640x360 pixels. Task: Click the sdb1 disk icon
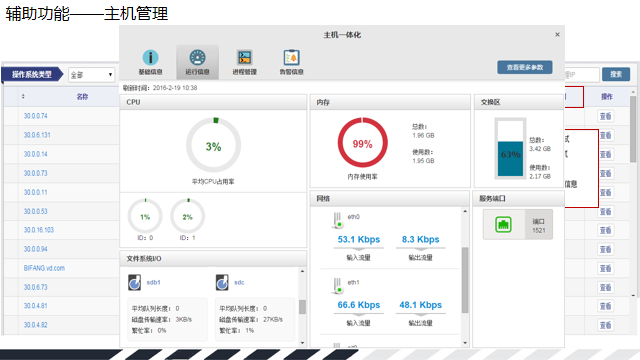[x=135, y=282]
